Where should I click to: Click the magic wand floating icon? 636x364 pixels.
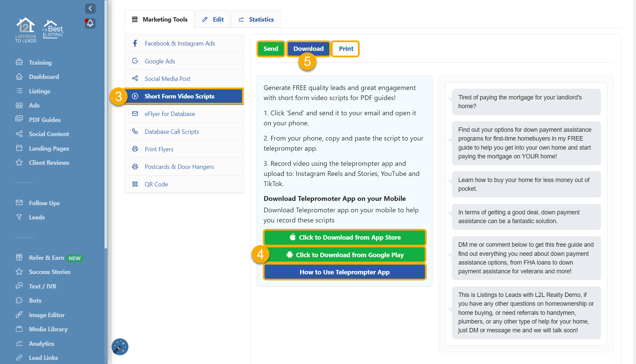120,347
